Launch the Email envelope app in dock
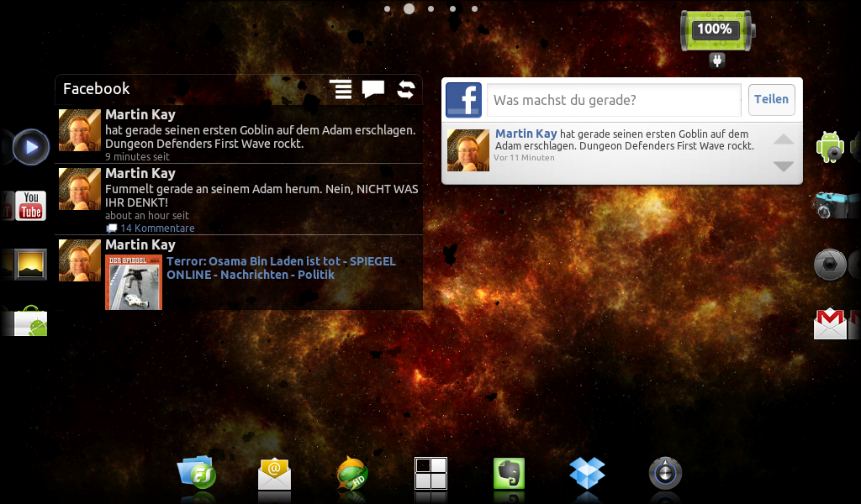The width and height of the screenshot is (861, 504). click(274, 474)
